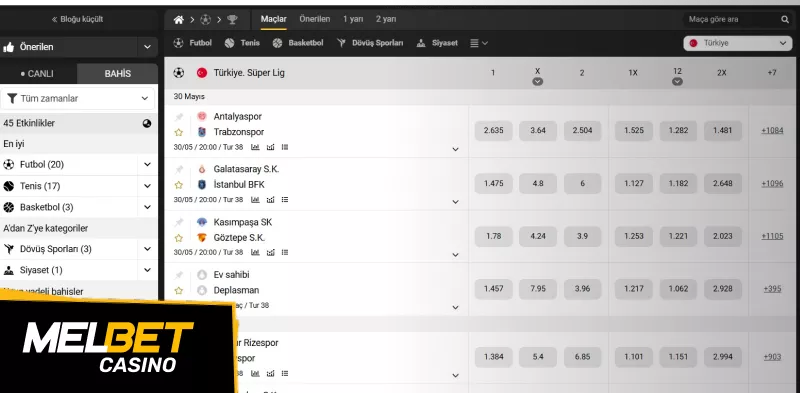The image size is (800, 393).
Task: Pin the Antalyaspor match
Action: click(x=179, y=117)
